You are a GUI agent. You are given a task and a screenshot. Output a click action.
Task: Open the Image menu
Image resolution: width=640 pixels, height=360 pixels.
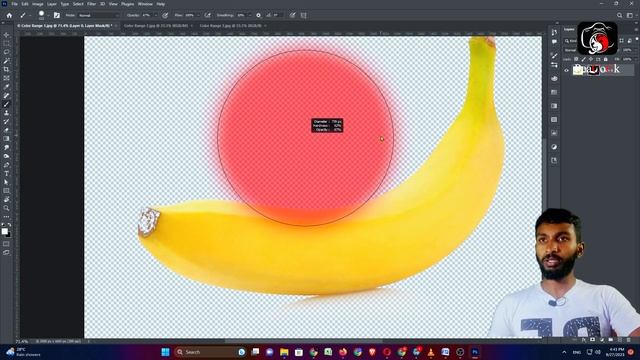38,4
